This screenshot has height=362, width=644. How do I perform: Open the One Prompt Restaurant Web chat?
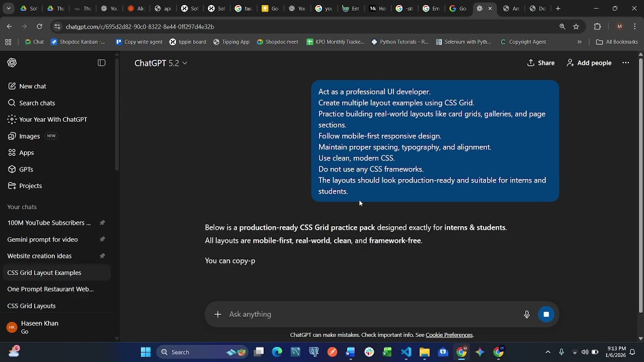pyautogui.click(x=50, y=289)
